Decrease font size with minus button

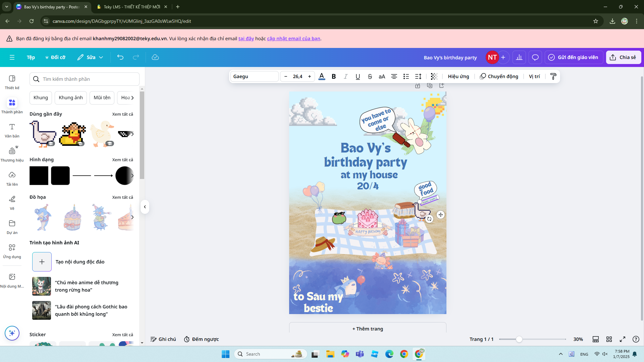coord(286,76)
